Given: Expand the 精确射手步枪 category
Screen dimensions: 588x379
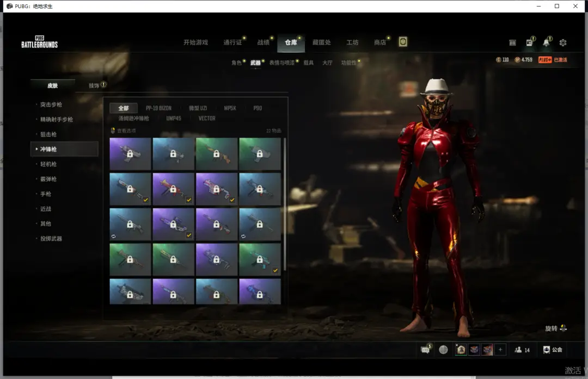Looking at the screenshot, I should coord(56,120).
